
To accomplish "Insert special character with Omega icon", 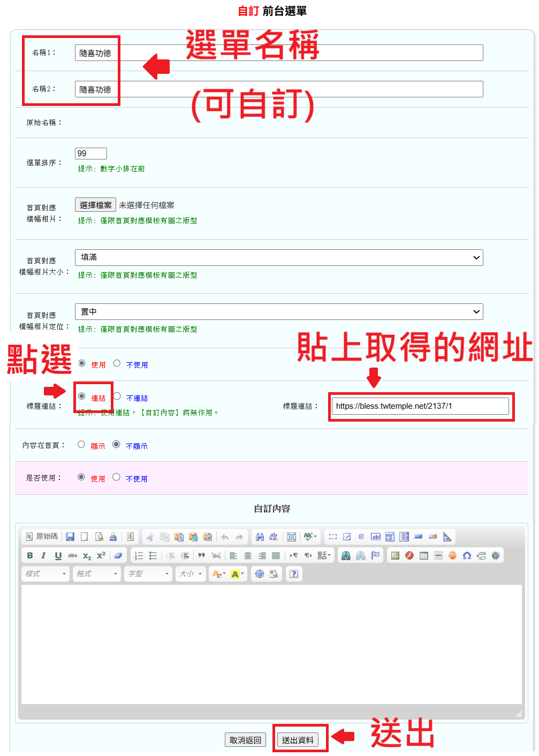I will point(467,556).
